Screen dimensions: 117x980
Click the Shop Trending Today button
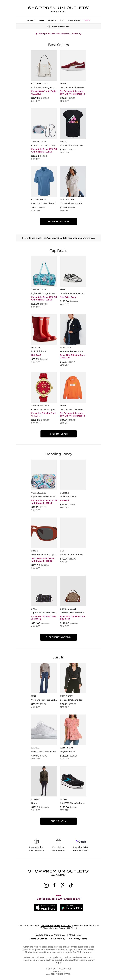pos(58,637)
